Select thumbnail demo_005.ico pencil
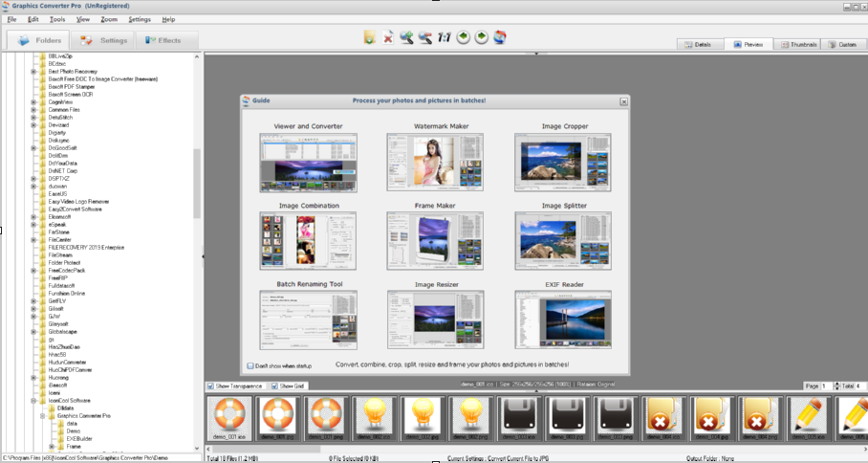Screen dimensions: 868x463 click(x=809, y=418)
